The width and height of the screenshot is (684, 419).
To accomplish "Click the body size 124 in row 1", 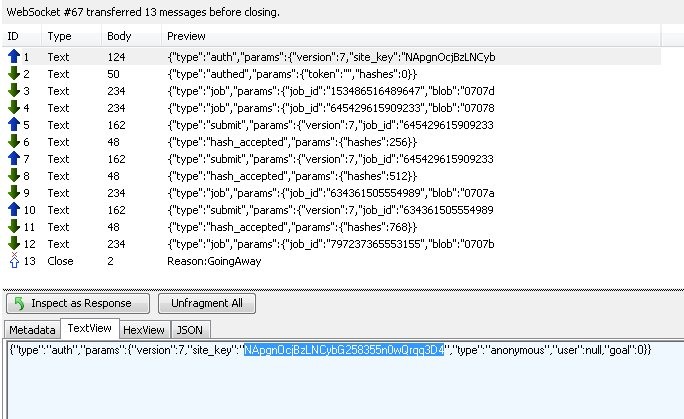I will pyautogui.click(x=116, y=57).
